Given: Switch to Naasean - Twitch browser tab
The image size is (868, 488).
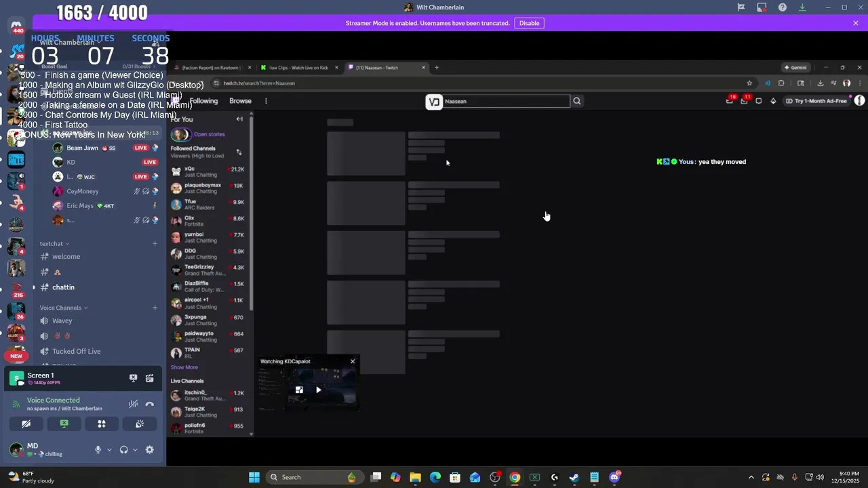Looking at the screenshot, I should pyautogui.click(x=387, y=67).
